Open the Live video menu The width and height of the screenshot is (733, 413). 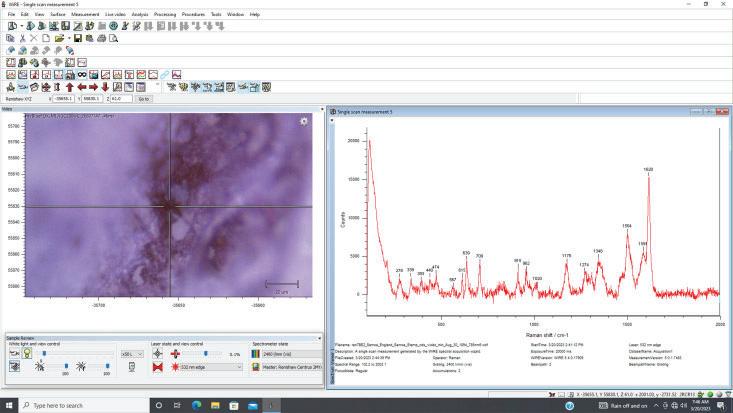click(x=115, y=14)
